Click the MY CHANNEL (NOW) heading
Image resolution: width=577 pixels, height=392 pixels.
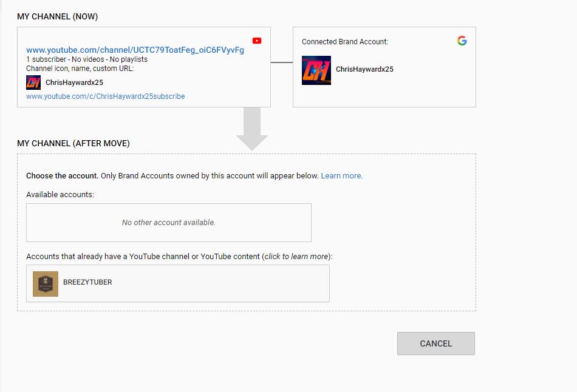(x=58, y=16)
